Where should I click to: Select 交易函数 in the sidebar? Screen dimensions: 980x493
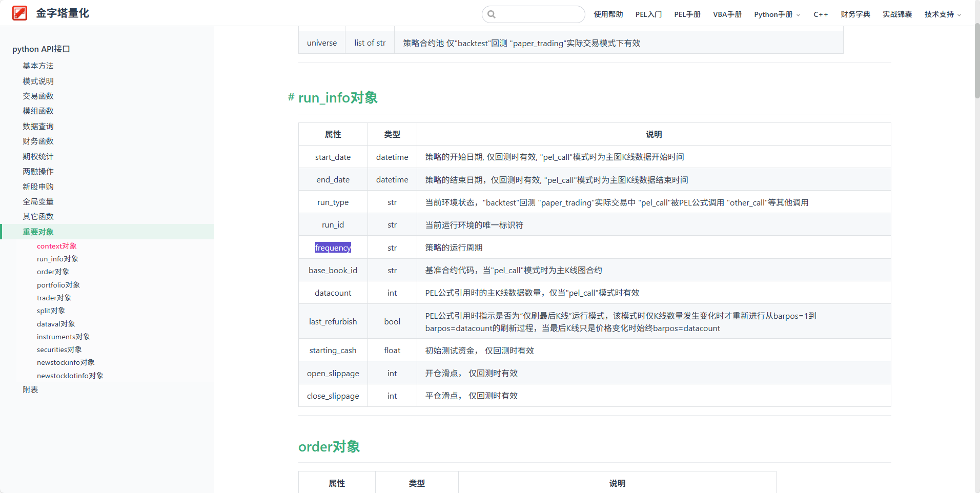click(x=38, y=96)
